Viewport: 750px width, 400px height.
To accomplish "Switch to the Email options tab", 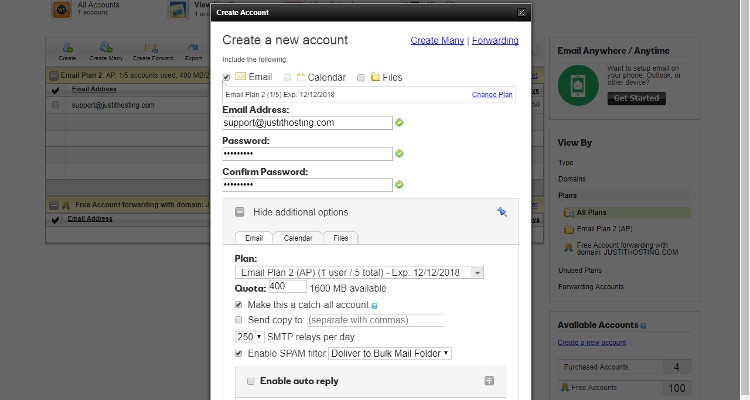I will pyautogui.click(x=254, y=238).
